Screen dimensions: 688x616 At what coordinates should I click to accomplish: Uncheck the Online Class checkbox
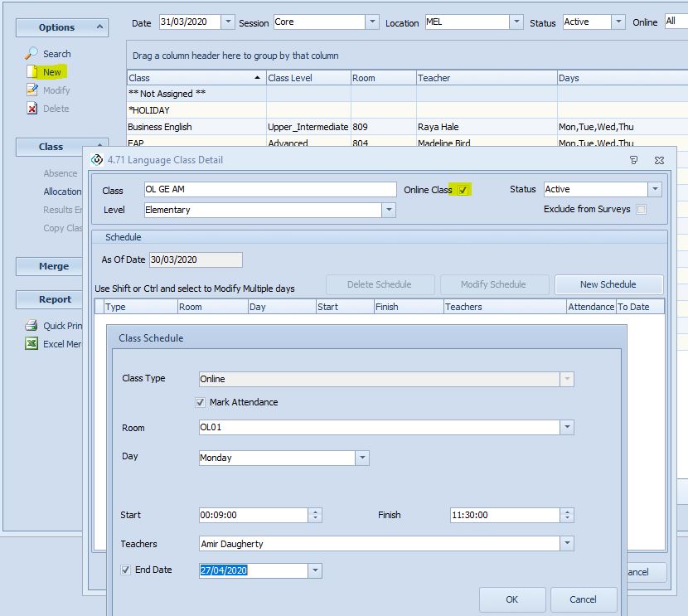pos(463,190)
